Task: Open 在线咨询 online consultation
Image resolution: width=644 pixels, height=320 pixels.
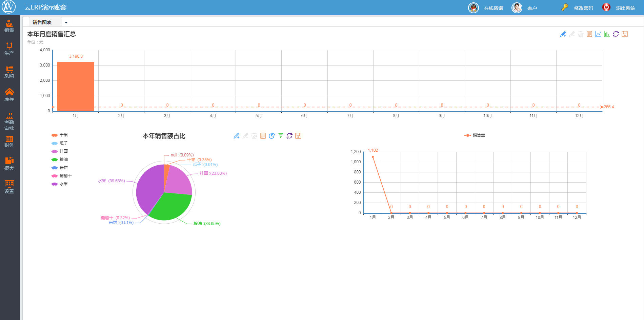Action: (x=493, y=8)
